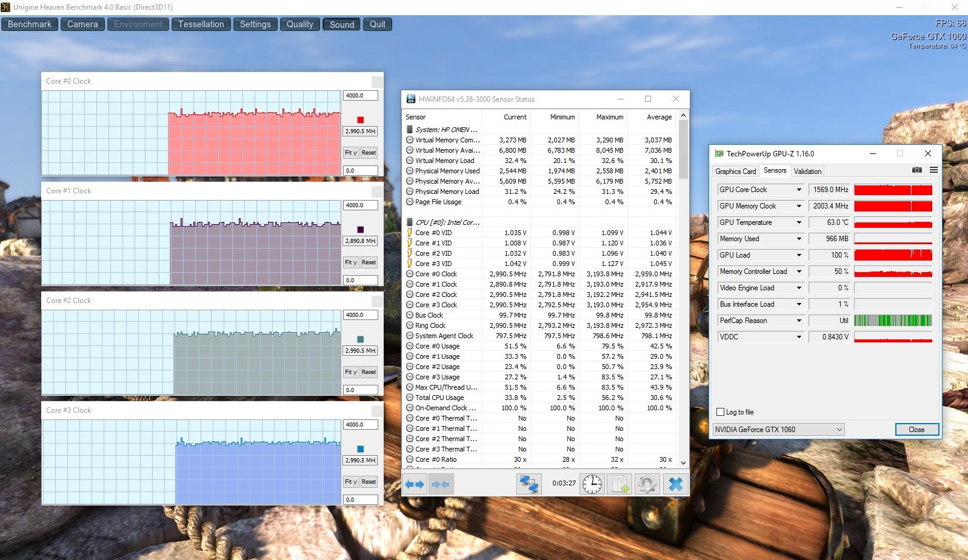This screenshot has height=560, width=968.
Task: Click the Core #3 VID lightning bolt icon
Action: [410, 264]
